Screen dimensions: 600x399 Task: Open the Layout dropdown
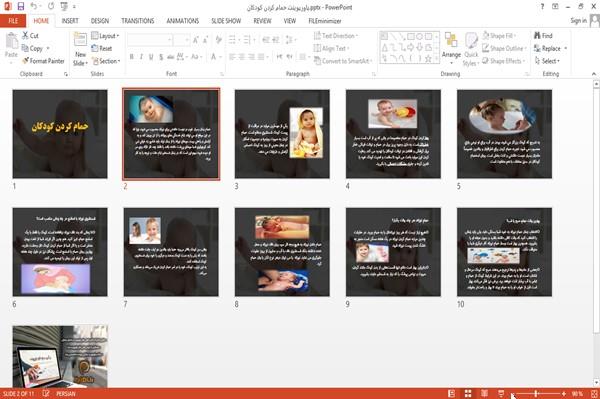tap(105, 36)
